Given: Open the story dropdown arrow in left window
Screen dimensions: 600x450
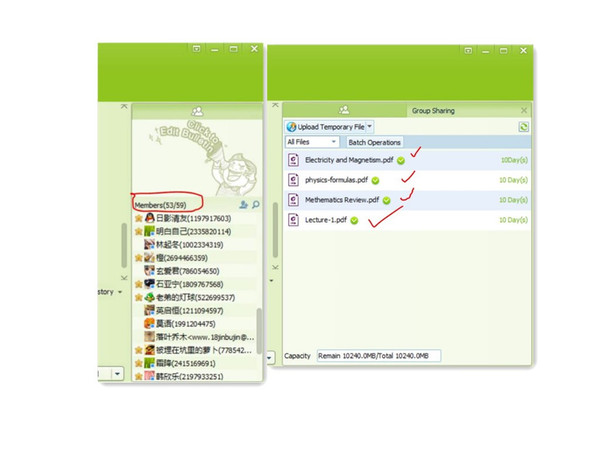Looking at the screenshot, I should [120, 292].
